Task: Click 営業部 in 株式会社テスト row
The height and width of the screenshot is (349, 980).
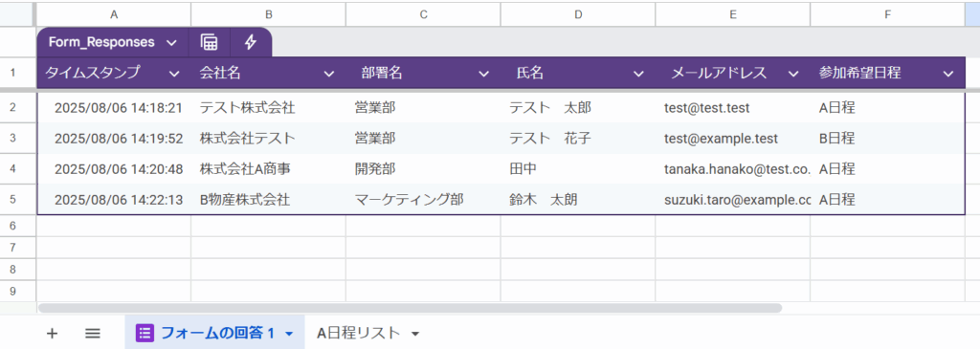Action: pyautogui.click(x=423, y=139)
